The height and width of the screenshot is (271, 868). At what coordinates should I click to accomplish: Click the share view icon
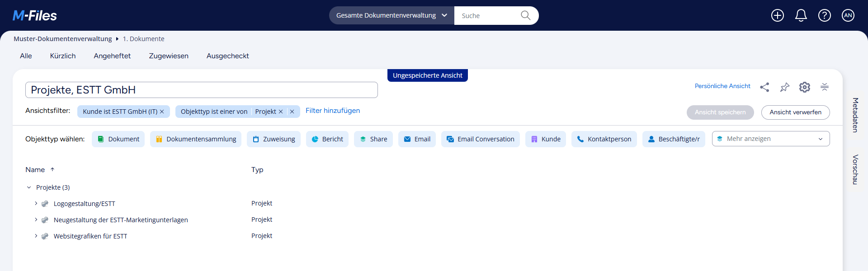[764, 87]
